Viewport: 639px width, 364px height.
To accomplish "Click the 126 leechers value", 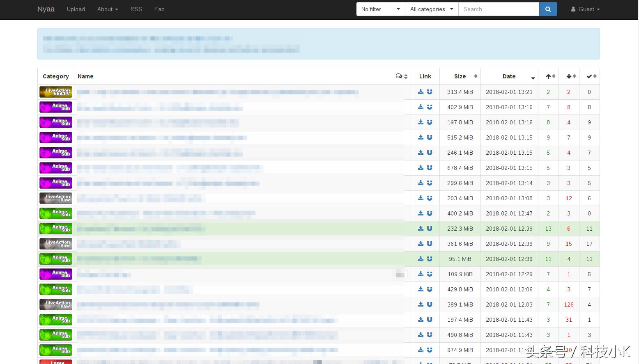I will click(569, 304).
